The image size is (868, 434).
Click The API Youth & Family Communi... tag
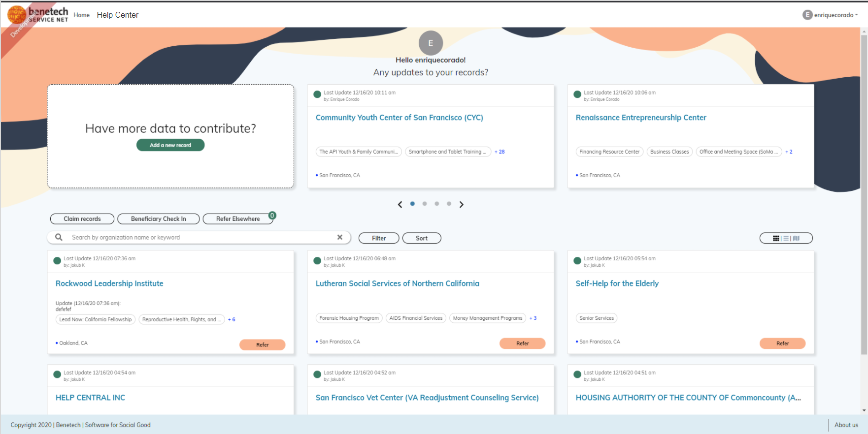click(359, 152)
